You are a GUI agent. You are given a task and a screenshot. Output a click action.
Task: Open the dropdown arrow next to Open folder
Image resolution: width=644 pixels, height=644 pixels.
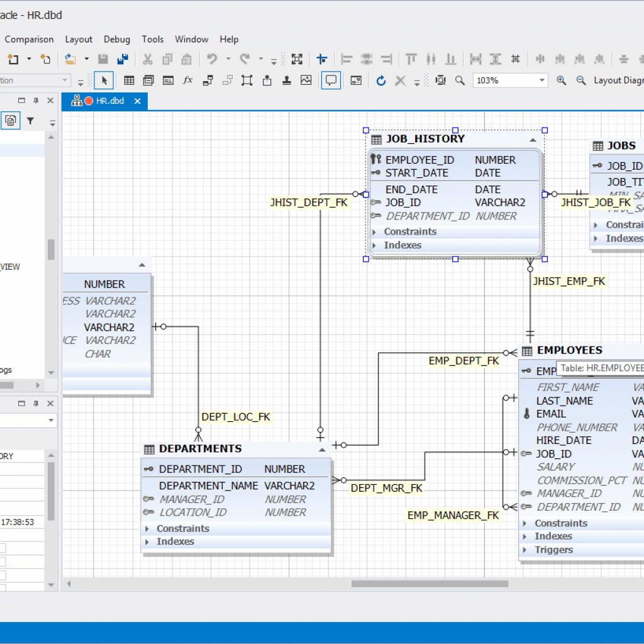tap(86, 59)
